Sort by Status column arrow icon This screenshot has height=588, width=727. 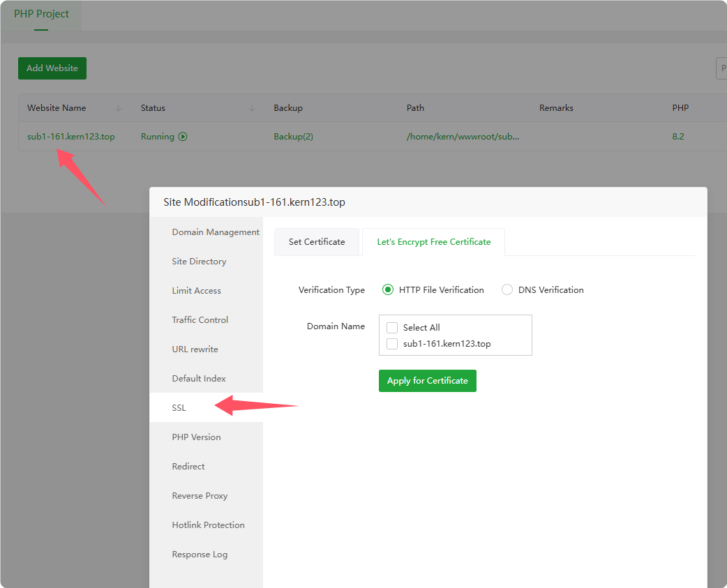click(x=252, y=108)
